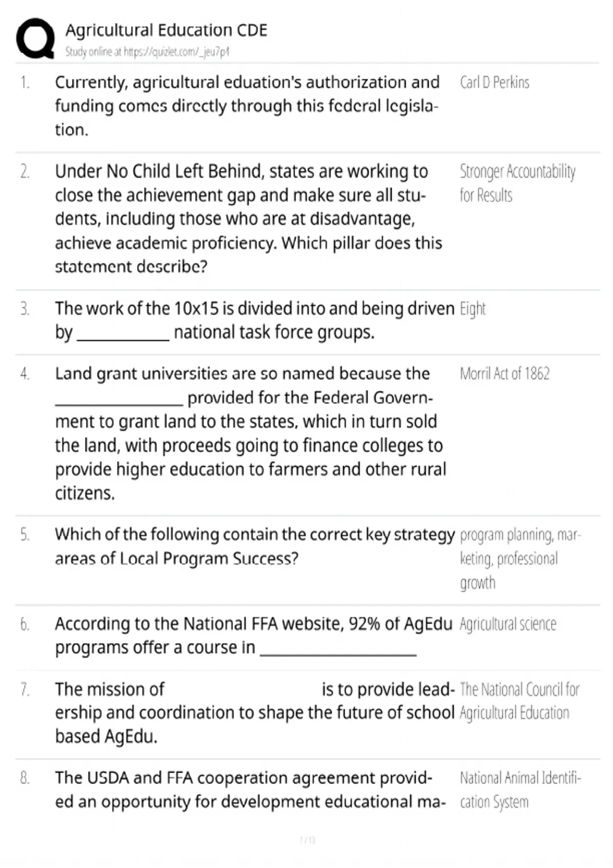Select the No Child Left Behind question

(x=248, y=219)
